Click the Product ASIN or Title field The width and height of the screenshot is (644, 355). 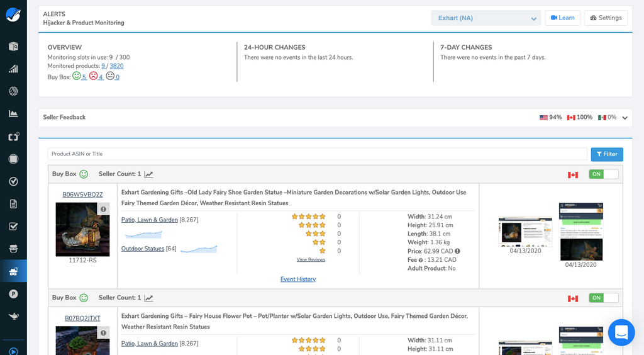[318, 154]
